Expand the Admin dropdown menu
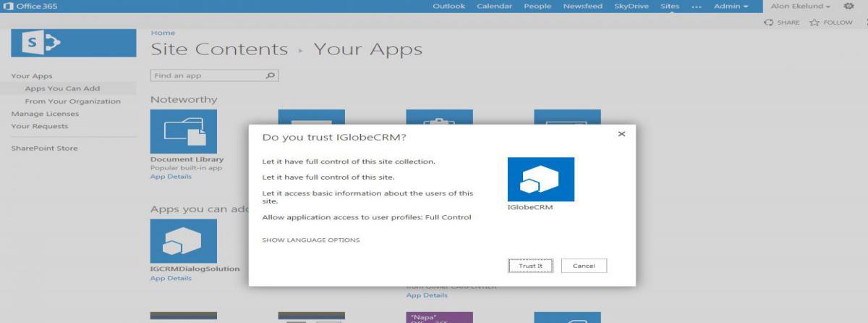 pos(731,7)
